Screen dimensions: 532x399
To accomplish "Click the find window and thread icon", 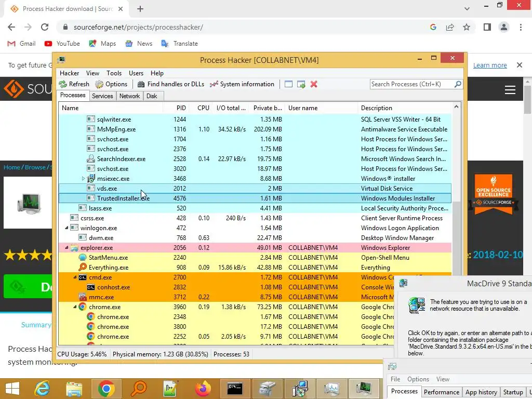I will pyautogui.click(x=301, y=84).
